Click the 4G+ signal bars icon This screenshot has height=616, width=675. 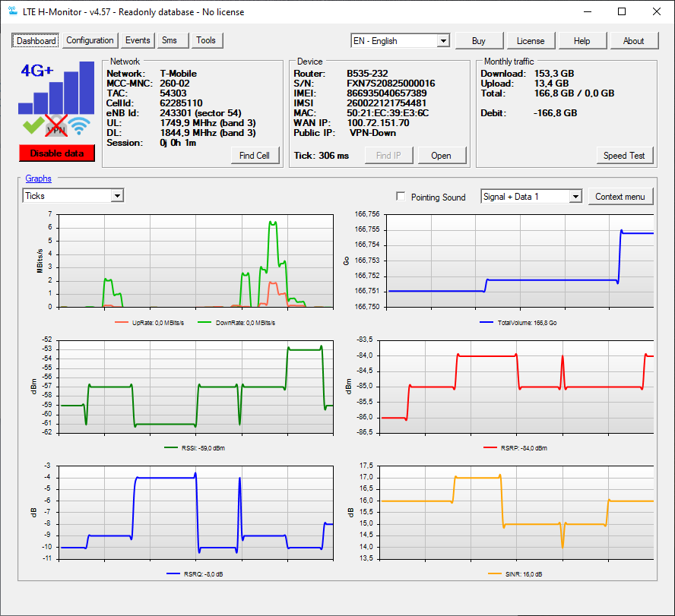click(x=56, y=88)
